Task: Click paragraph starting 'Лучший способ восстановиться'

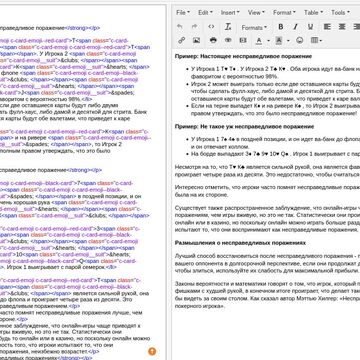Action: (267, 263)
